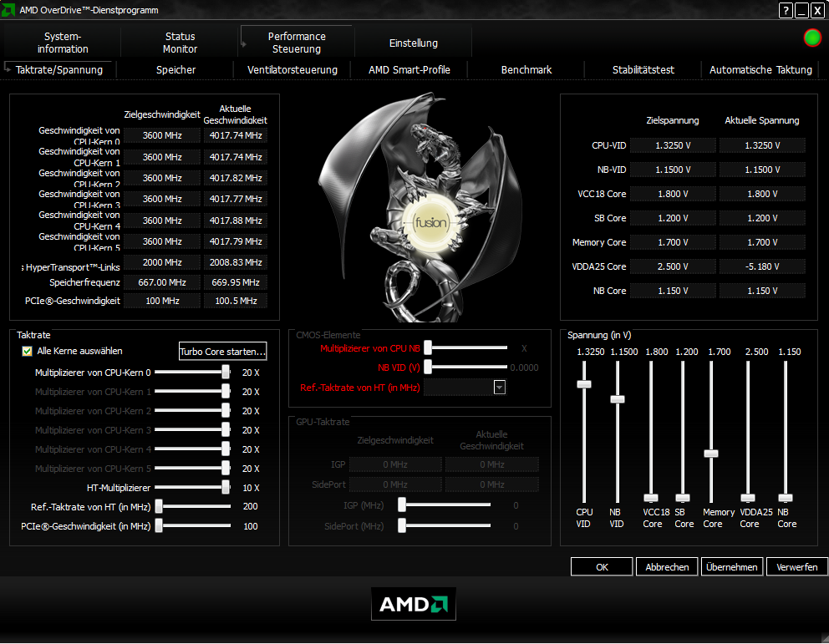
Task: Click the Turbo Core starten button
Action: coord(222,352)
